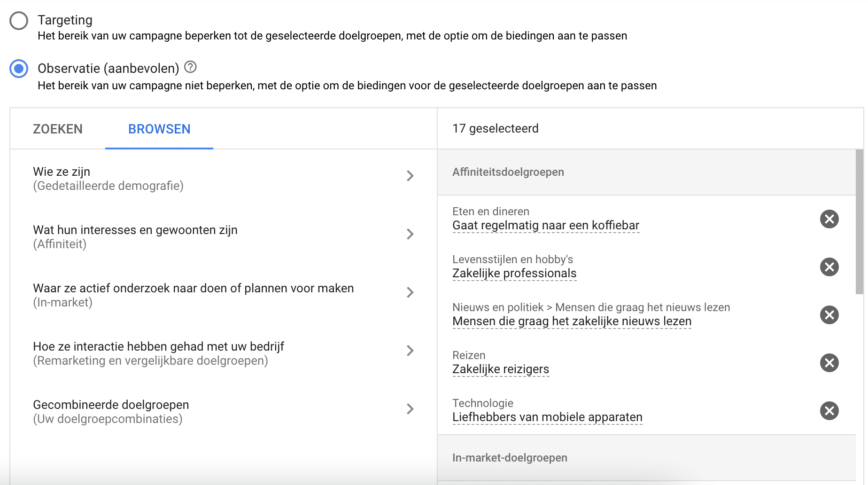This screenshot has height=485, width=868.
Task: Expand the Affiniteit interests chevron
Action: pos(410,234)
